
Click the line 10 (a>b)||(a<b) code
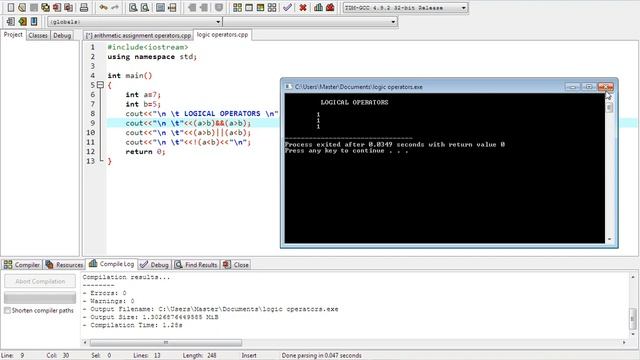click(x=188, y=133)
